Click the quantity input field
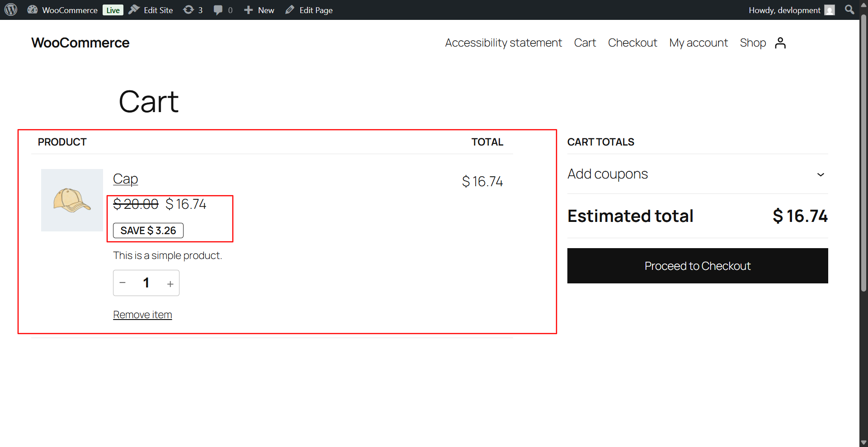The height and width of the screenshot is (447, 868). (146, 283)
